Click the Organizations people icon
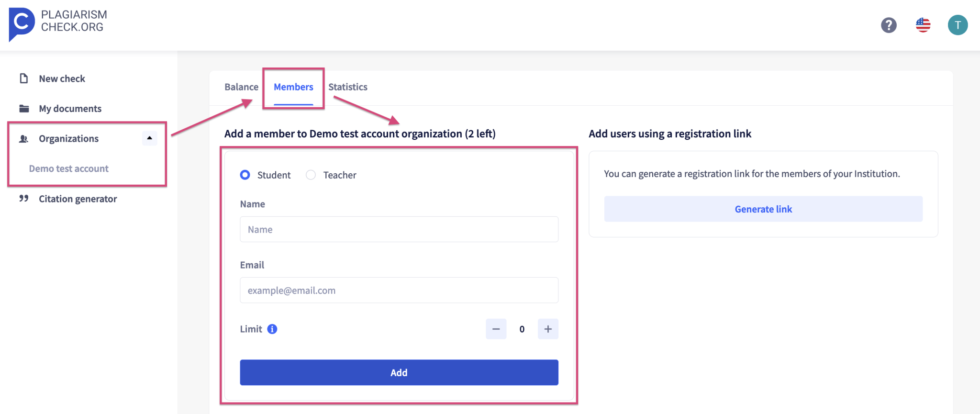This screenshot has height=414, width=980. click(24, 138)
